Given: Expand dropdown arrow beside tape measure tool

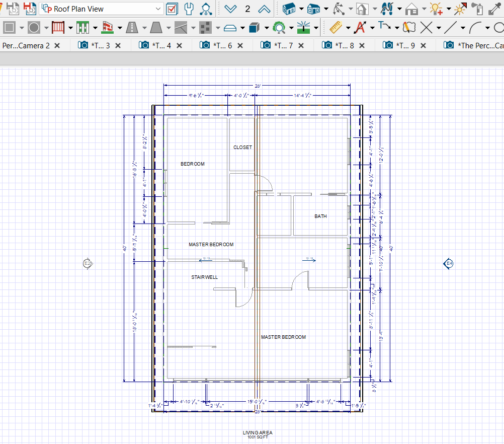Looking at the screenshot, I should tap(347, 28).
